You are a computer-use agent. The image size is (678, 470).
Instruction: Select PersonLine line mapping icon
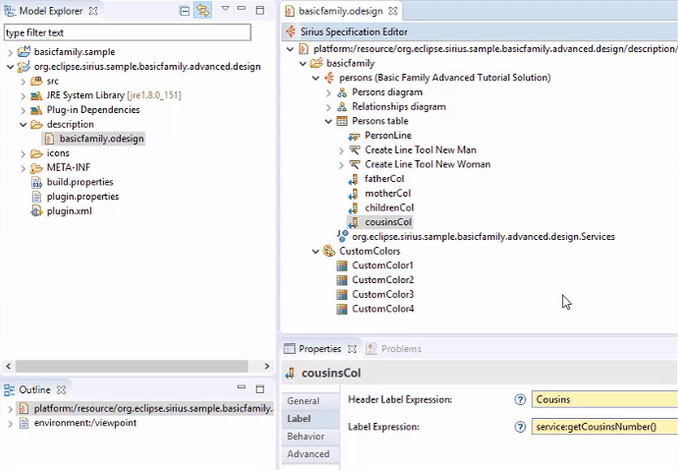pyautogui.click(x=354, y=136)
